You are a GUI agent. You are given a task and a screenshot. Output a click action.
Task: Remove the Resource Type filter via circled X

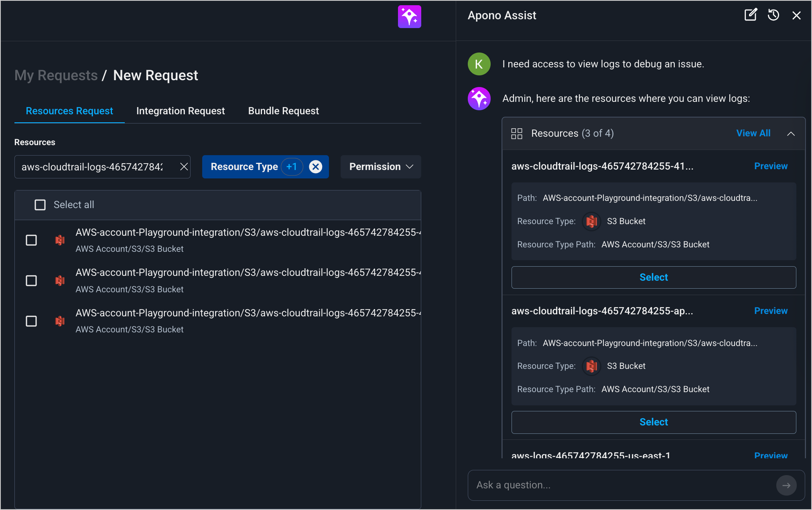(316, 167)
